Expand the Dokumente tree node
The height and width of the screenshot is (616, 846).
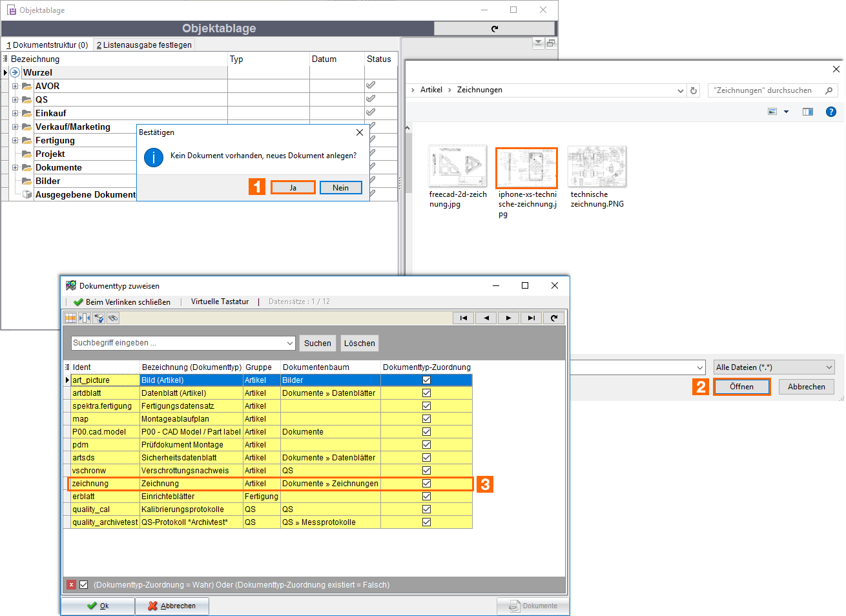coord(15,167)
